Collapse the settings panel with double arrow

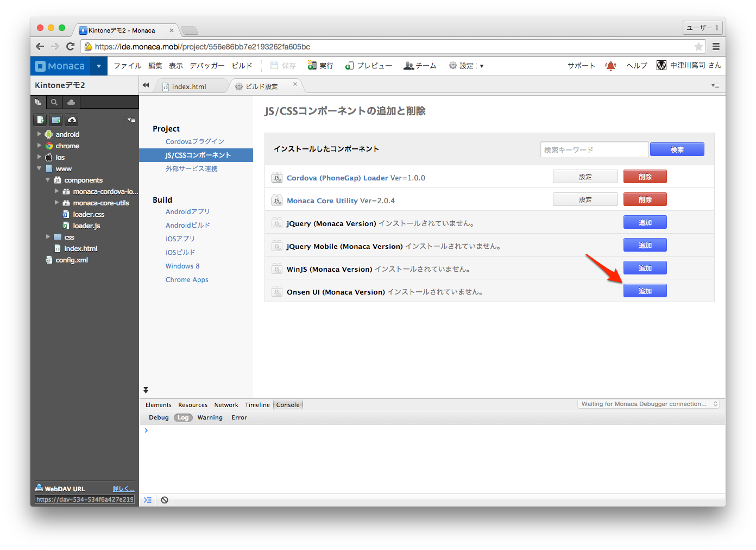(146, 390)
